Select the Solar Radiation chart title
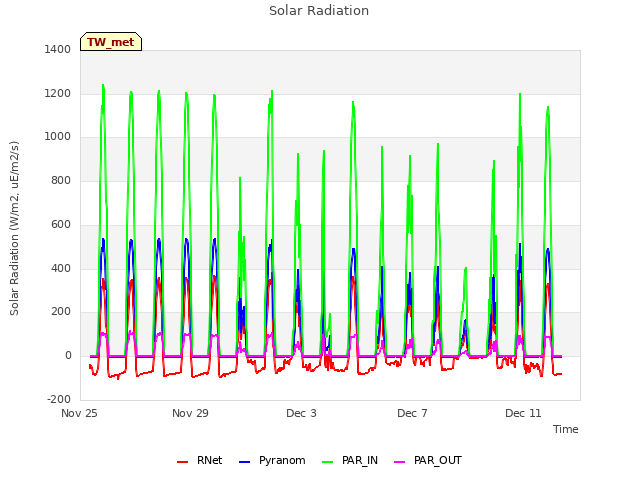 click(x=319, y=11)
